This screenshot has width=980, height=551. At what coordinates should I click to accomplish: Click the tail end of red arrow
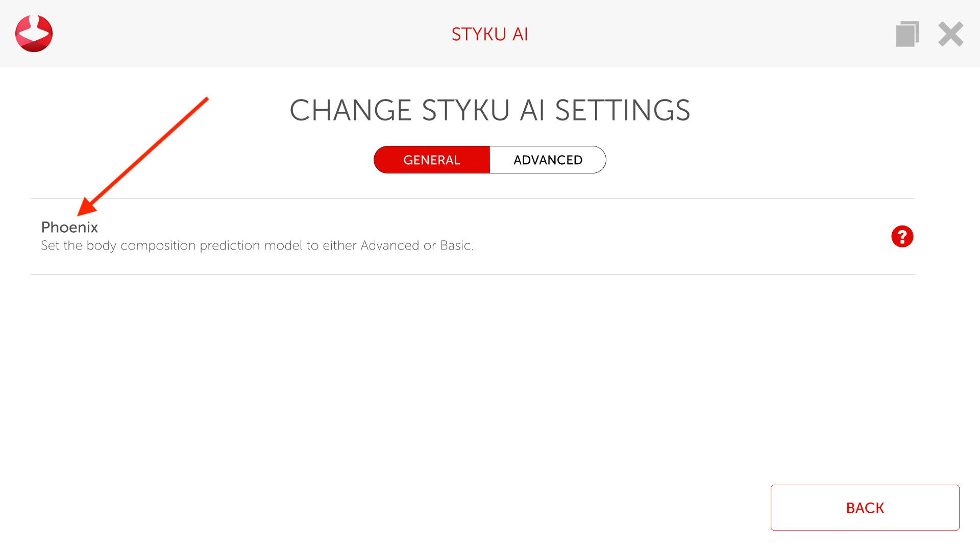pyautogui.click(x=206, y=99)
